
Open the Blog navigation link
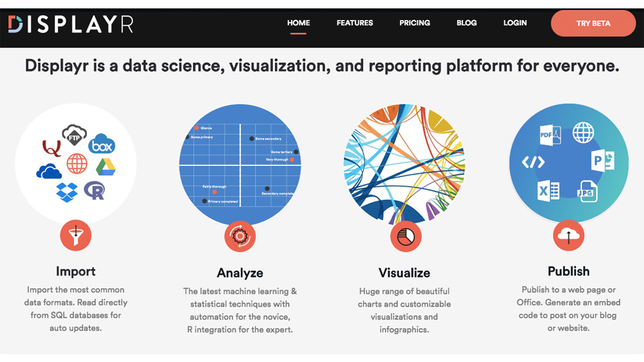click(467, 23)
